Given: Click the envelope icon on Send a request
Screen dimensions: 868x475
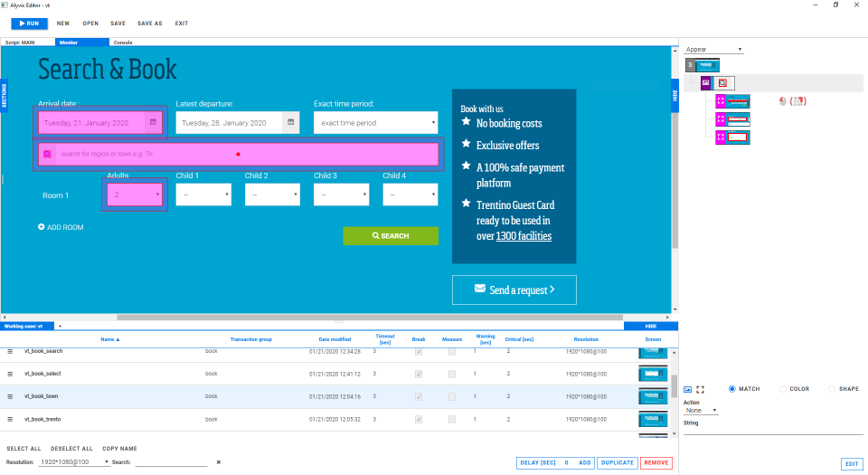Looking at the screenshot, I should tap(480, 289).
